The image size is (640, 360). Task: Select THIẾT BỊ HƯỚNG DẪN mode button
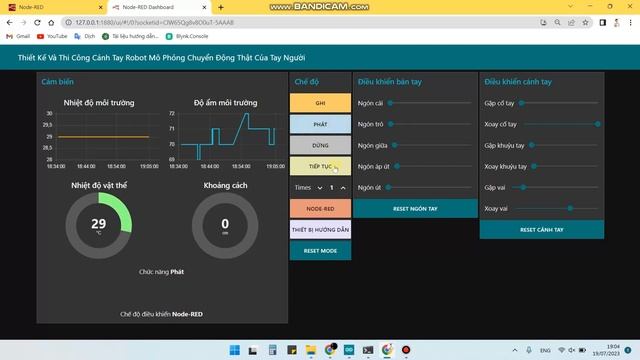(320, 230)
